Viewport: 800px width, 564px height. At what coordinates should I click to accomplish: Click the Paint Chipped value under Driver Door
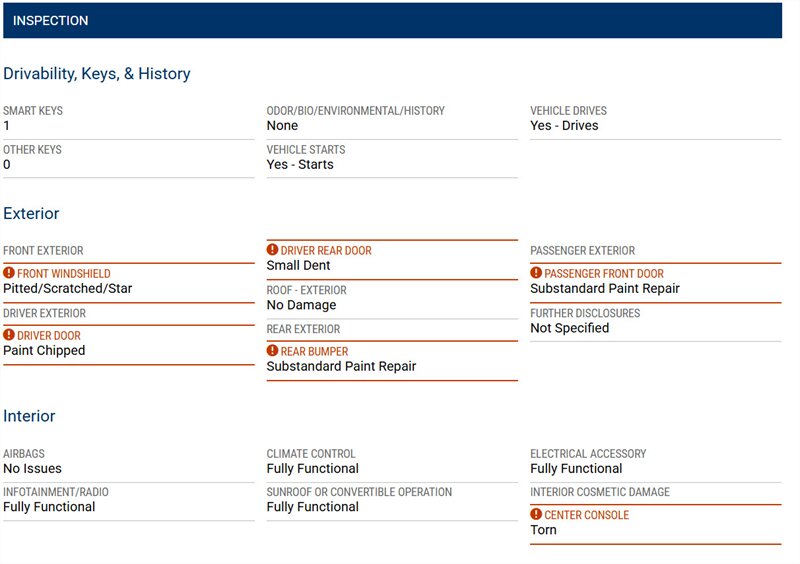coord(44,351)
